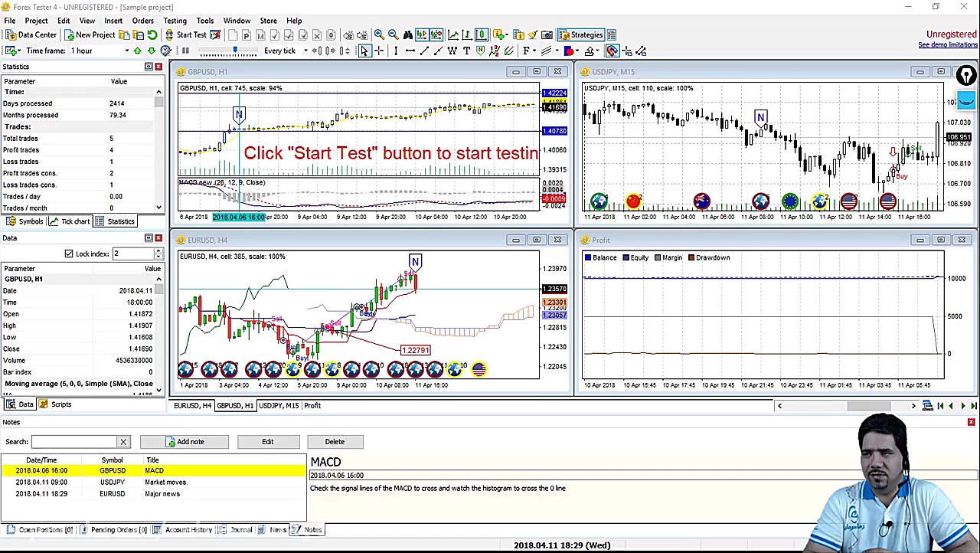Select the arrow cursor tool
The height and width of the screenshot is (553, 980).
[x=364, y=51]
